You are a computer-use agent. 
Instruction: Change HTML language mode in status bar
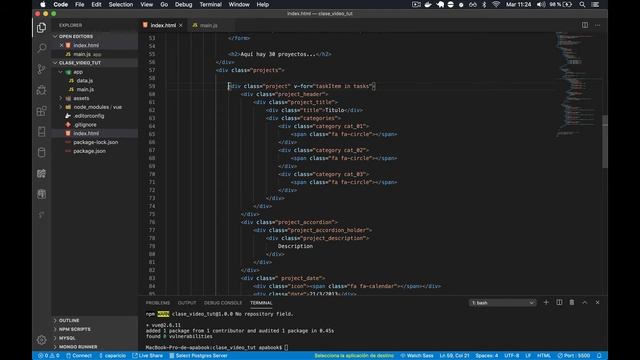544,356
